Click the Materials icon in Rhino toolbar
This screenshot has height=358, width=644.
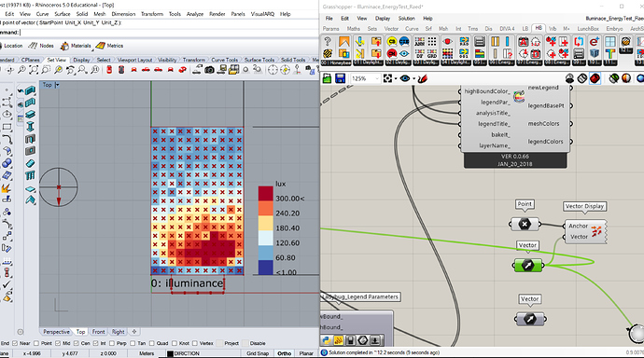64,46
